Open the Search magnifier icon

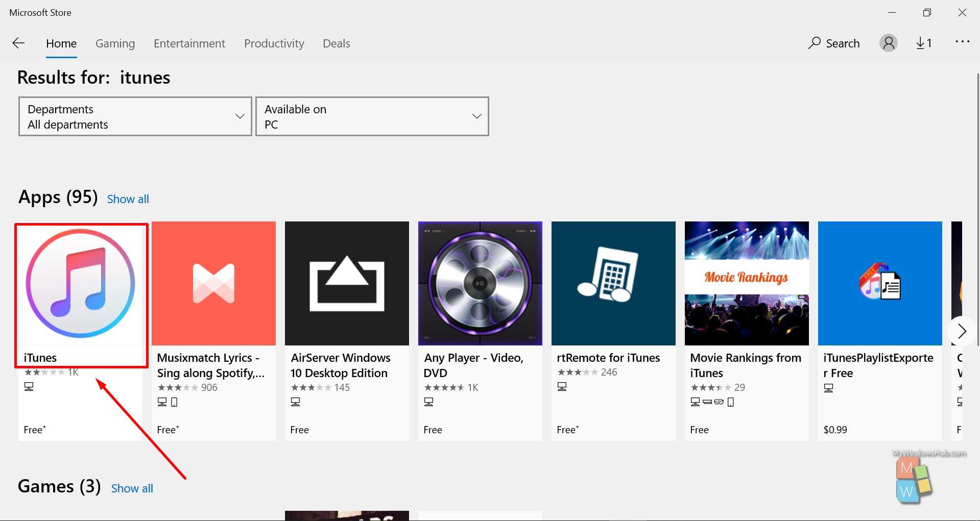(x=815, y=43)
